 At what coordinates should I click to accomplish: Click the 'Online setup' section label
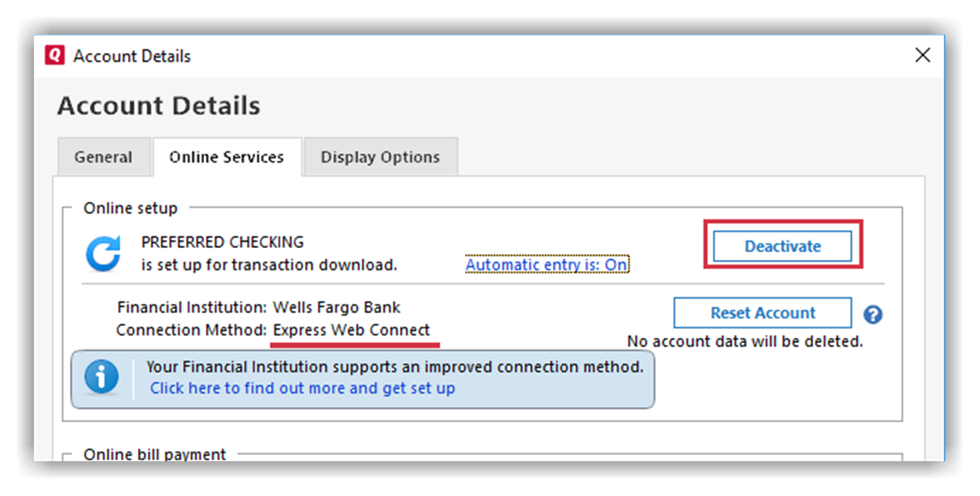coord(130,208)
